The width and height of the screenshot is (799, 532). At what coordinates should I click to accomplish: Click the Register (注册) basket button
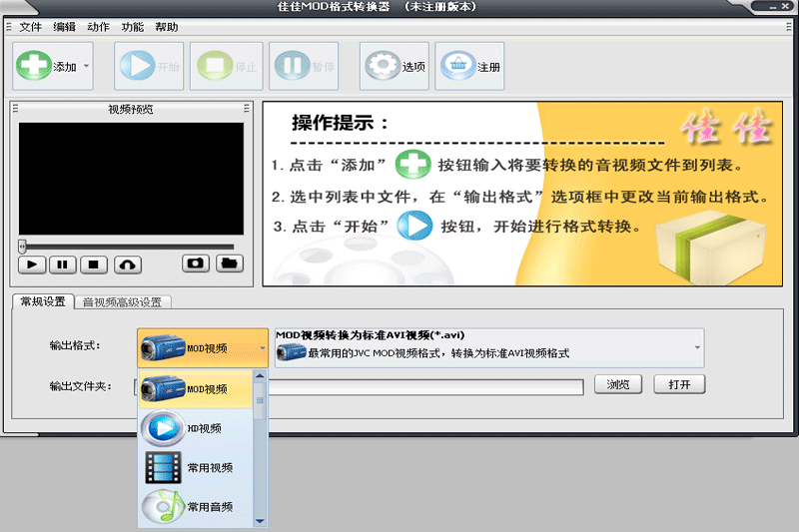(469, 66)
